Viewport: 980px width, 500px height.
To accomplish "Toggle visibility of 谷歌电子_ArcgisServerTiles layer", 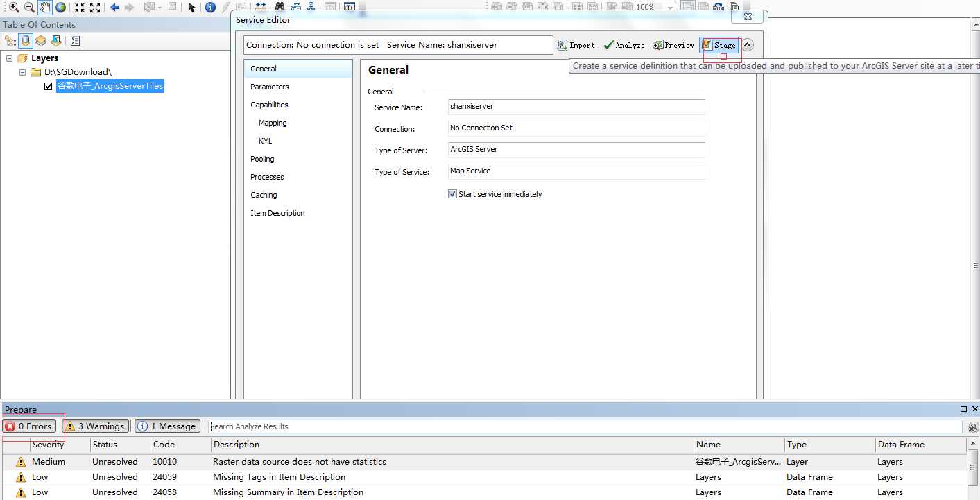I will [48, 86].
